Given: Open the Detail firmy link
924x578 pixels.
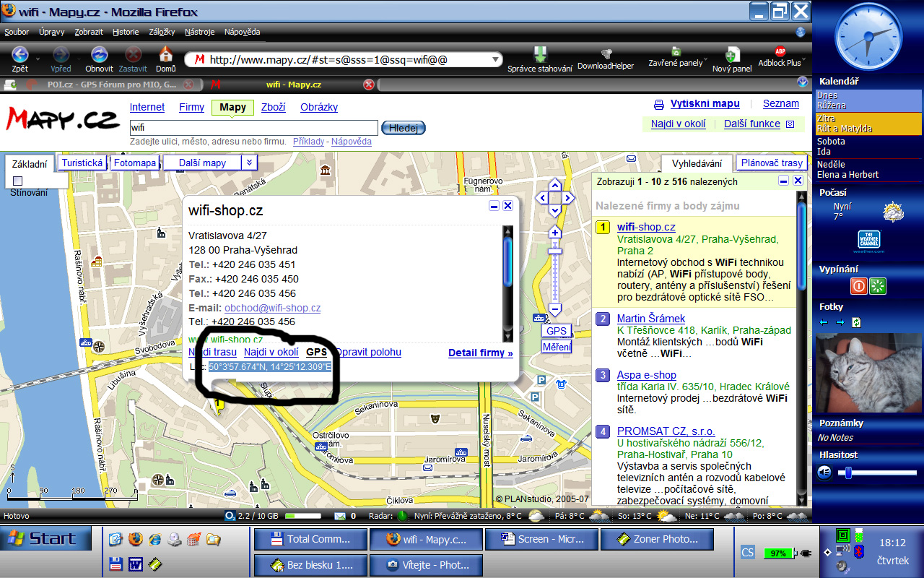Looking at the screenshot, I should pyautogui.click(x=480, y=353).
